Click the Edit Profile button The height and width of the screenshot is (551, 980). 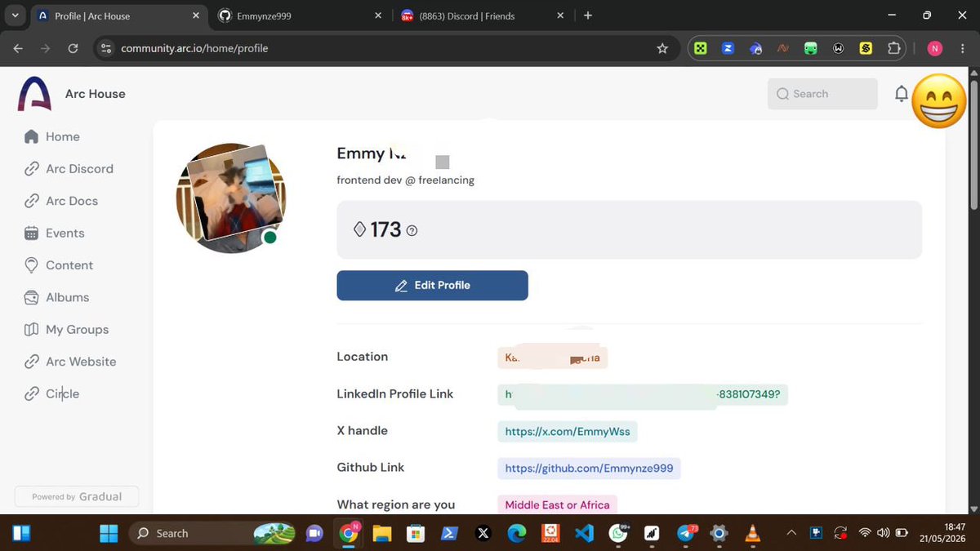(432, 286)
